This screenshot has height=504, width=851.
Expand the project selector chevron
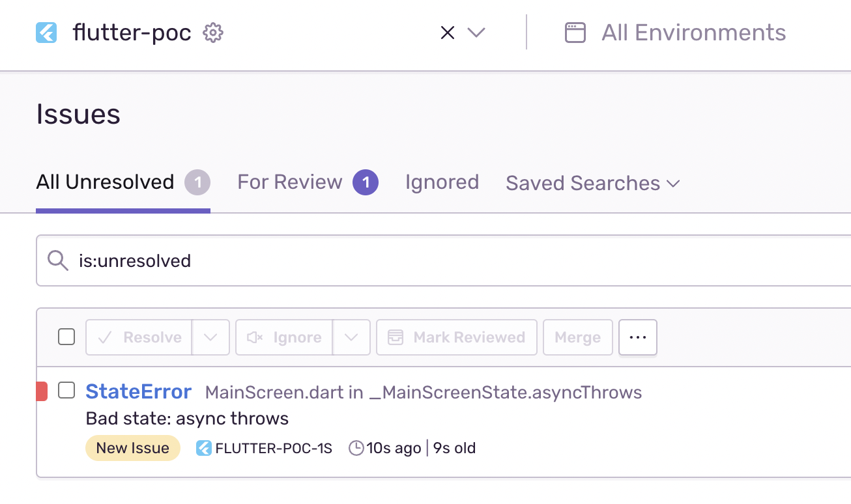[x=476, y=33]
